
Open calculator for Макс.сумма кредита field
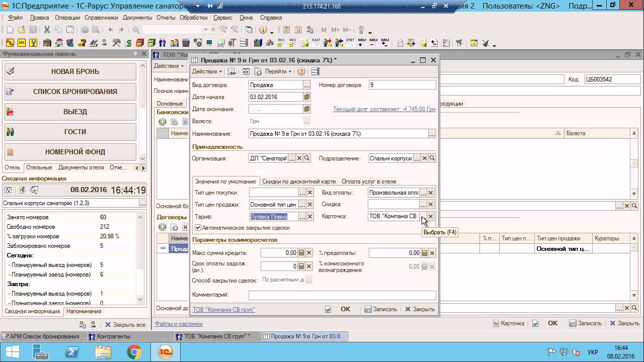(x=301, y=253)
